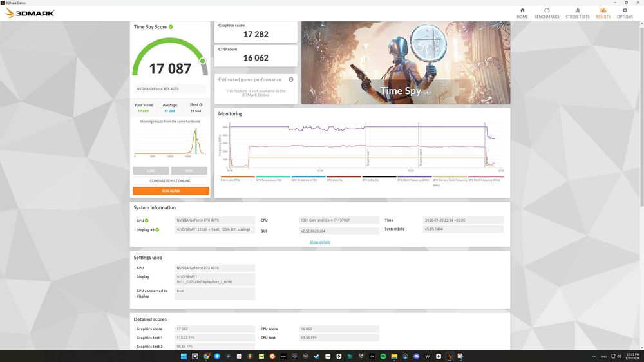
Task: Click the ENG language indicator in the taskbar
Action: pyautogui.click(x=603, y=357)
